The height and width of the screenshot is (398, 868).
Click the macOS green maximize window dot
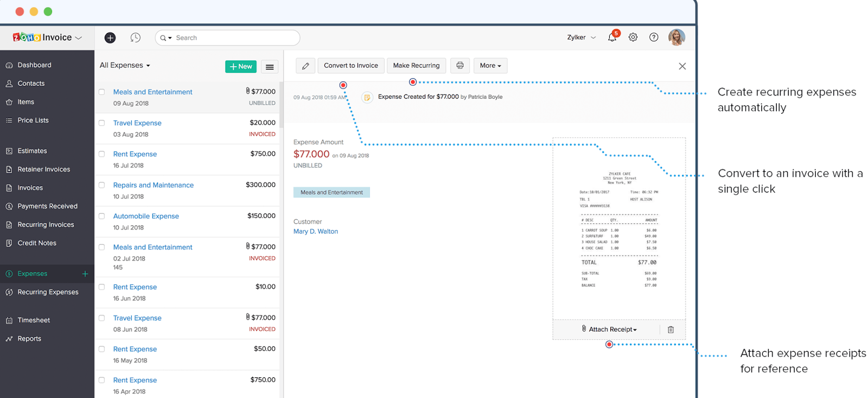point(48,11)
